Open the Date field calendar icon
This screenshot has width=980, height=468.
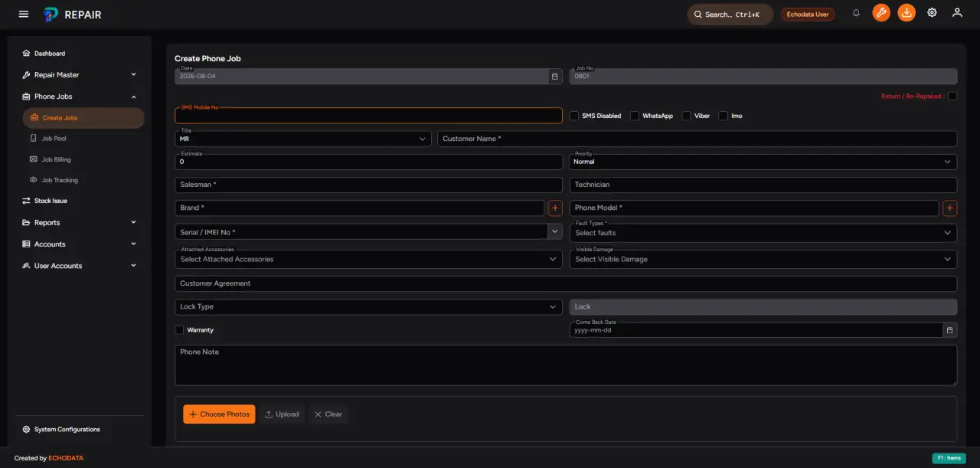(x=554, y=77)
